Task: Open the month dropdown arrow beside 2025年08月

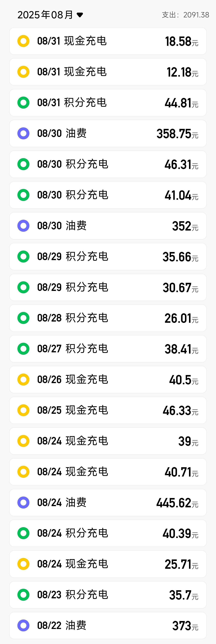Action: pos(80,15)
